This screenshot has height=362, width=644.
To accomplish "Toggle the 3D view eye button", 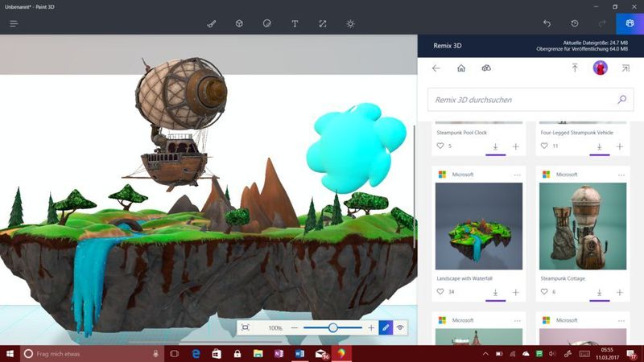I will (400, 327).
